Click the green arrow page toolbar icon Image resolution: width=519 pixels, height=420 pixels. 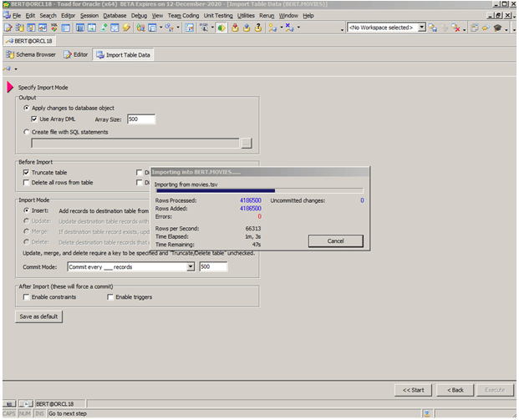click(104, 28)
